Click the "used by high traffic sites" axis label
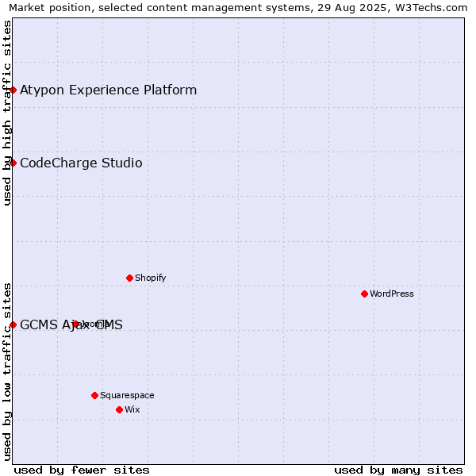476x476 pixels. click(x=6, y=113)
